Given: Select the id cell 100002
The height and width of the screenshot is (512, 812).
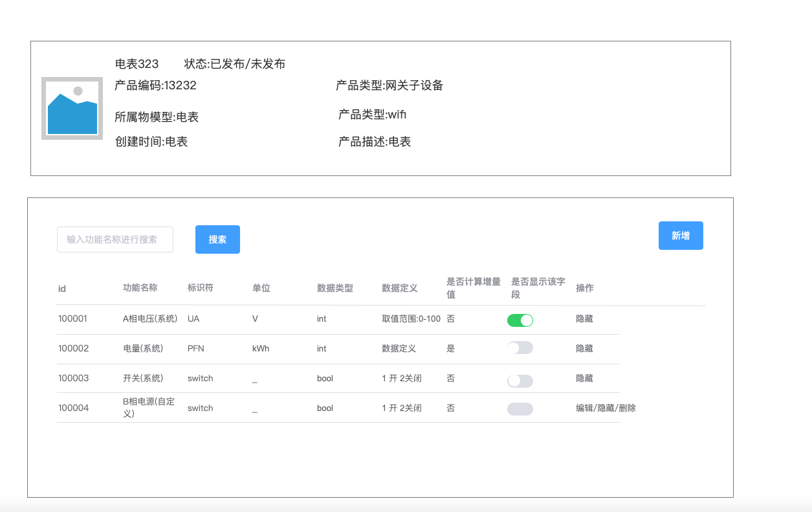Looking at the screenshot, I should [x=73, y=349].
